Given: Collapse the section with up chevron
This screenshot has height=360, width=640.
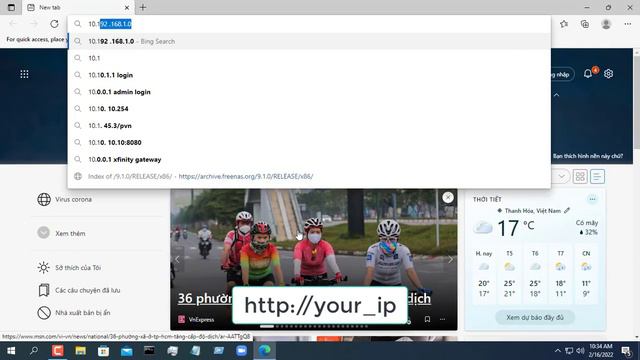Looking at the screenshot, I should 556,95.
